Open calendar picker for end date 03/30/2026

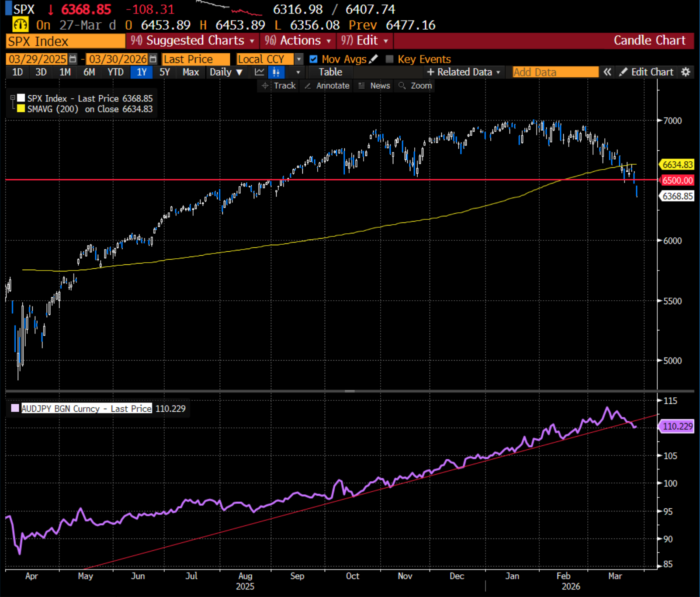(x=153, y=59)
